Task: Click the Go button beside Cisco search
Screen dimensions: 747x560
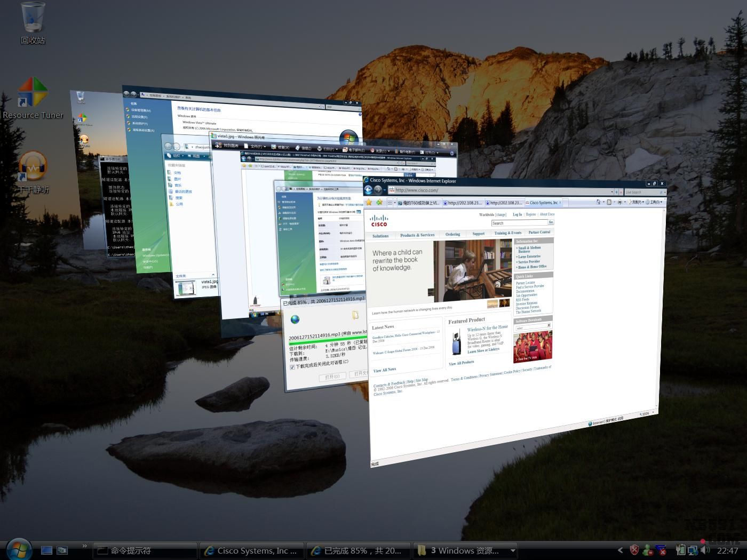Action: [x=551, y=222]
